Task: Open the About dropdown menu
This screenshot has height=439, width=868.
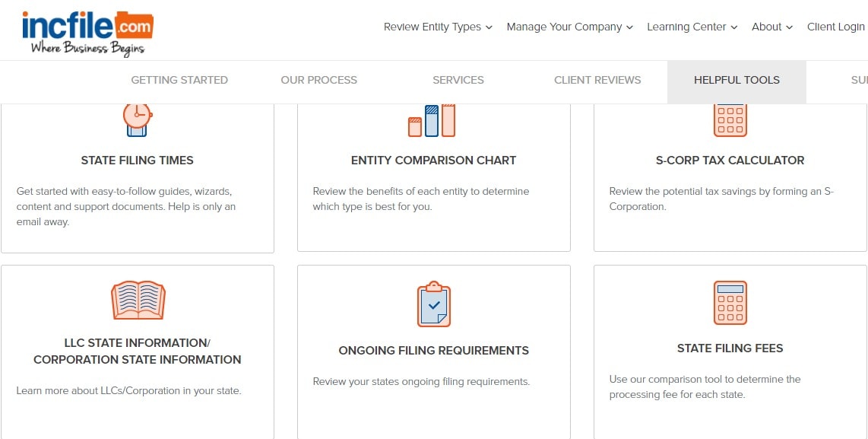Action: (771, 27)
